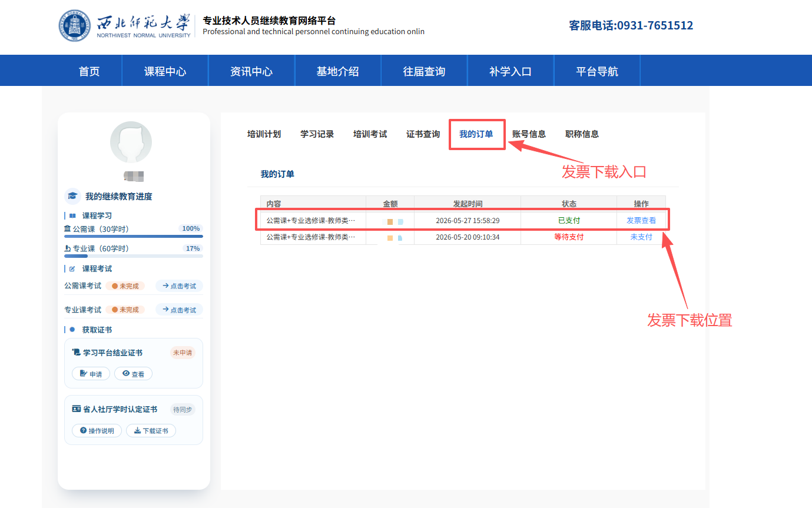Click the 金额 column header

pos(390,204)
